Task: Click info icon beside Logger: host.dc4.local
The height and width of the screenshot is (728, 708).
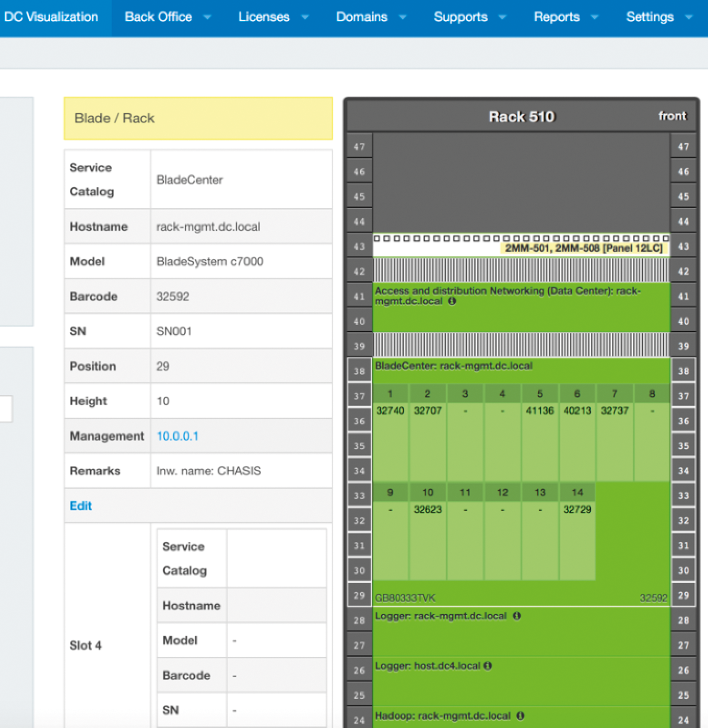Action: click(x=488, y=666)
